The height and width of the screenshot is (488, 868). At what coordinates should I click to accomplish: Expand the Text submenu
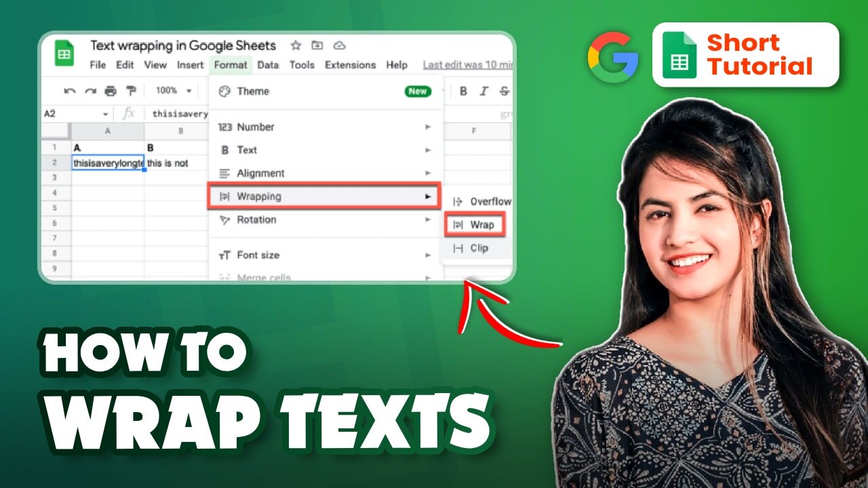coord(325,150)
